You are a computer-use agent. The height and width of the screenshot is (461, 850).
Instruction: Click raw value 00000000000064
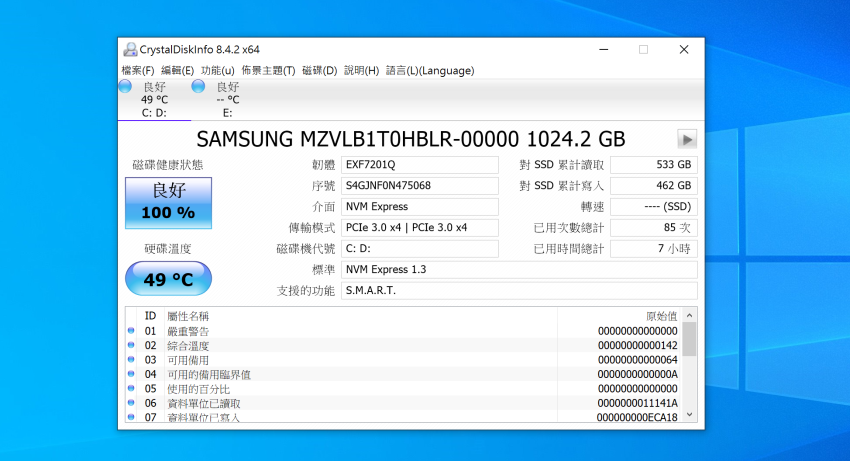click(638, 360)
